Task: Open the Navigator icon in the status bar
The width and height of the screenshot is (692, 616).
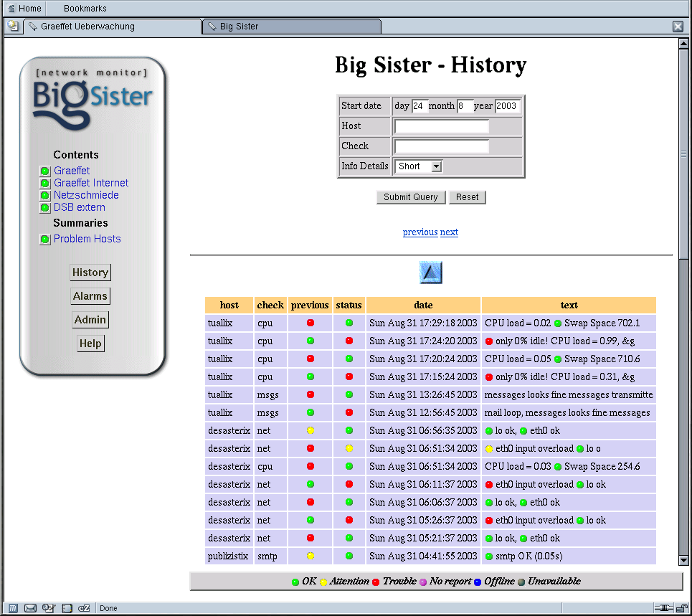Action: (13, 608)
